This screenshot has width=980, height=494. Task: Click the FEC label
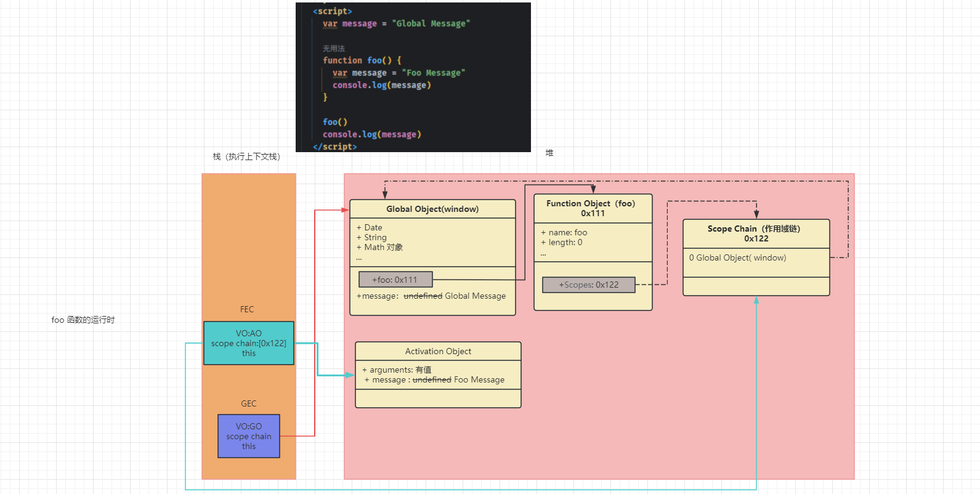point(247,309)
